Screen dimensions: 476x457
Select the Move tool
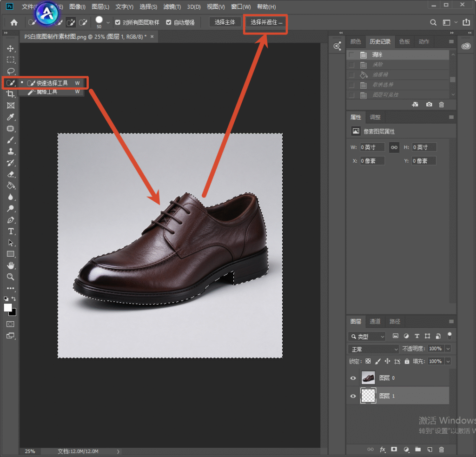[x=11, y=49]
